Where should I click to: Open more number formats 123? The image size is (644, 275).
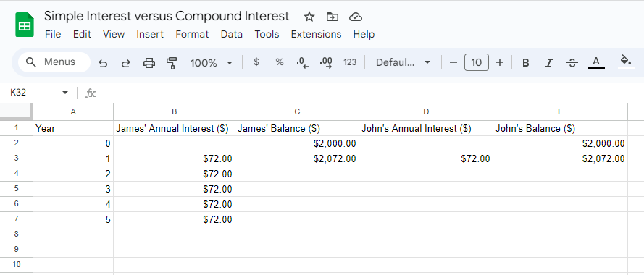click(x=350, y=62)
